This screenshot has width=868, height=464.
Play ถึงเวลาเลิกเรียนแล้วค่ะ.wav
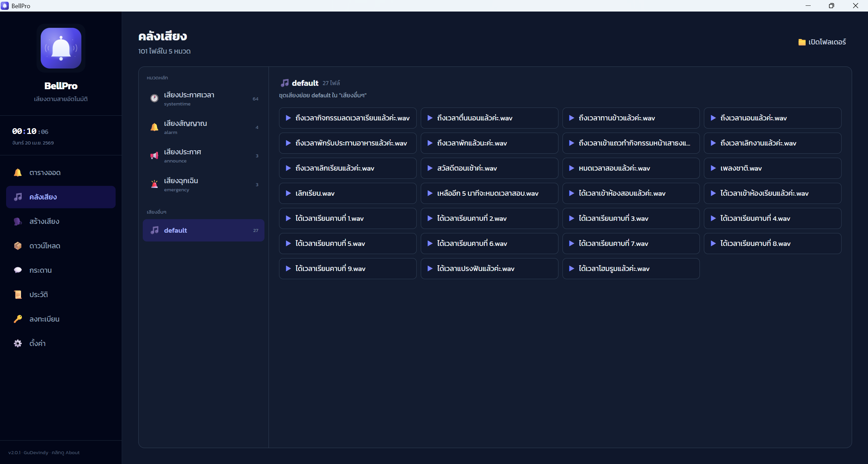[x=348, y=168]
